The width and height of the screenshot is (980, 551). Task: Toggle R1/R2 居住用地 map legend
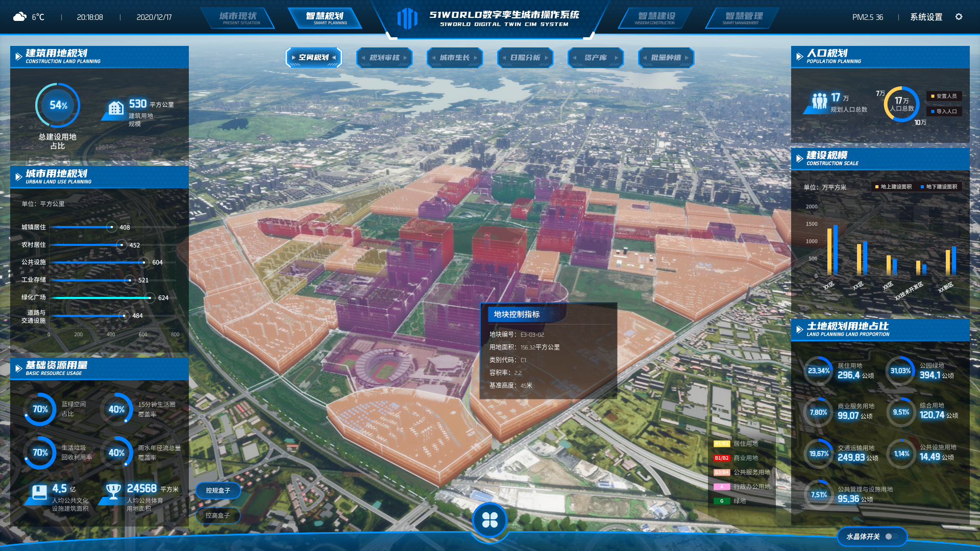(x=736, y=444)
